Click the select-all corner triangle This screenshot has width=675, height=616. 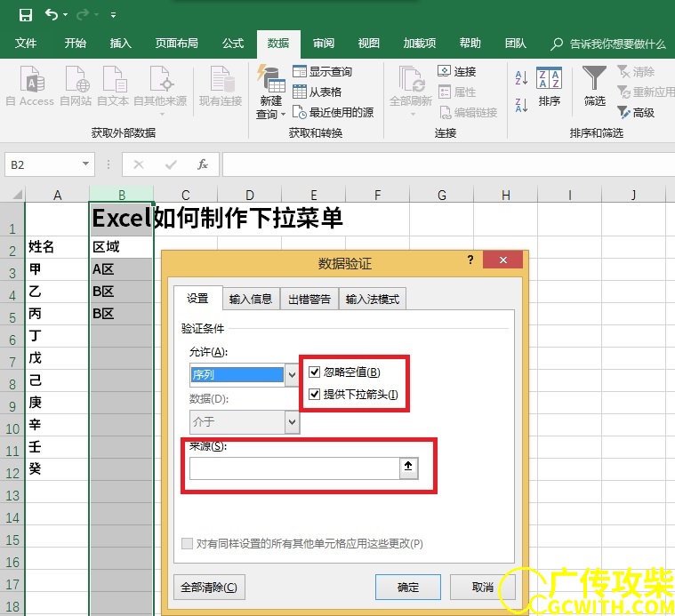[x=17, y=196]
